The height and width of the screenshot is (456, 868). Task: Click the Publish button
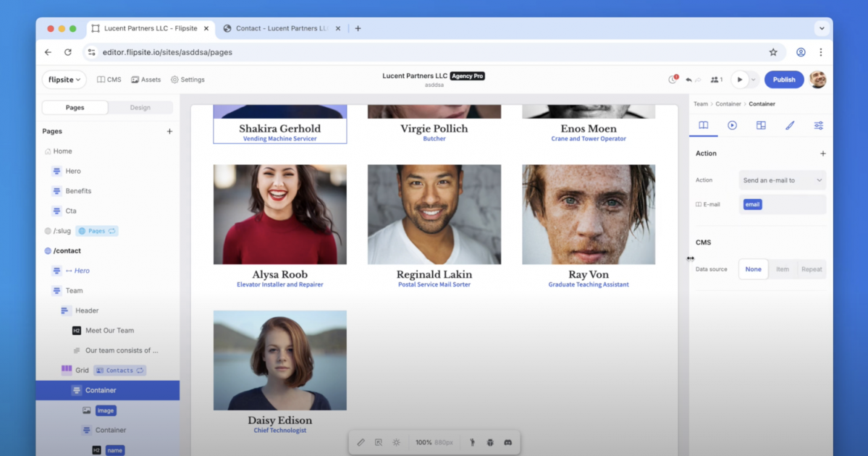click(x=784, y=80)
